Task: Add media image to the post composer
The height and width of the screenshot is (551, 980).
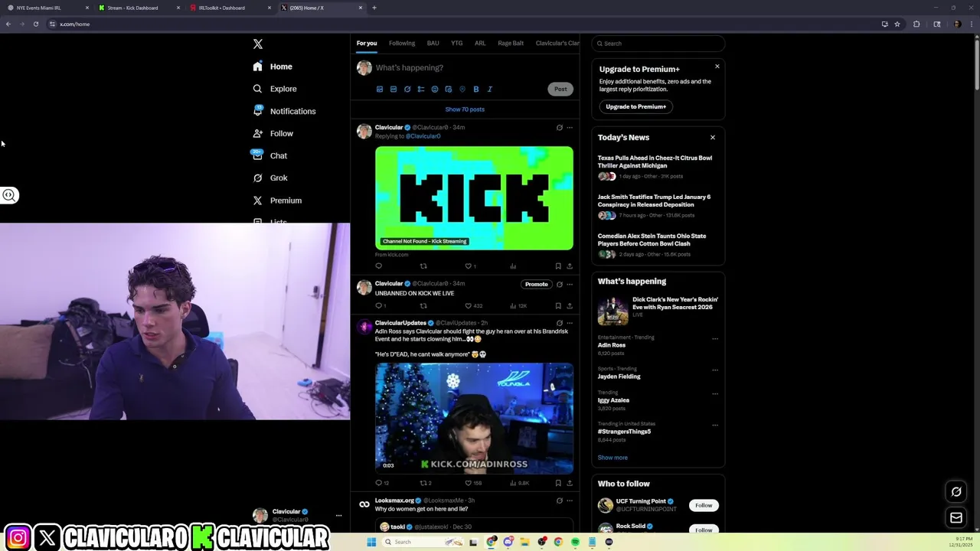Action: tap(379, 89)
